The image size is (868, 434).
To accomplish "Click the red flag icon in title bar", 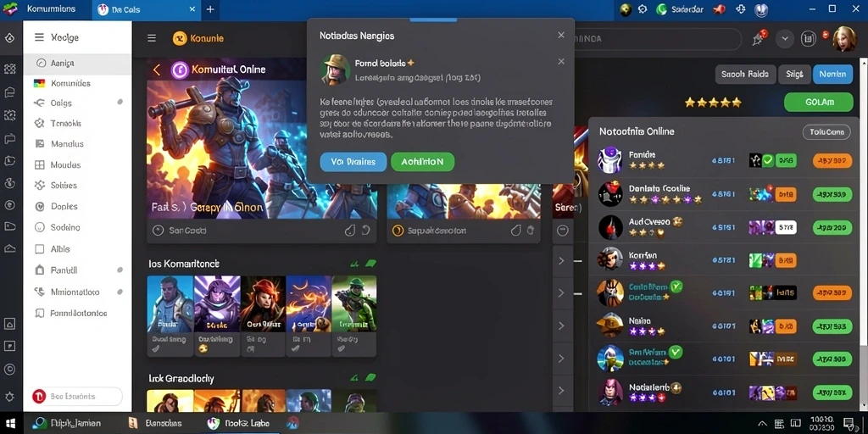I will click(719, 9).
